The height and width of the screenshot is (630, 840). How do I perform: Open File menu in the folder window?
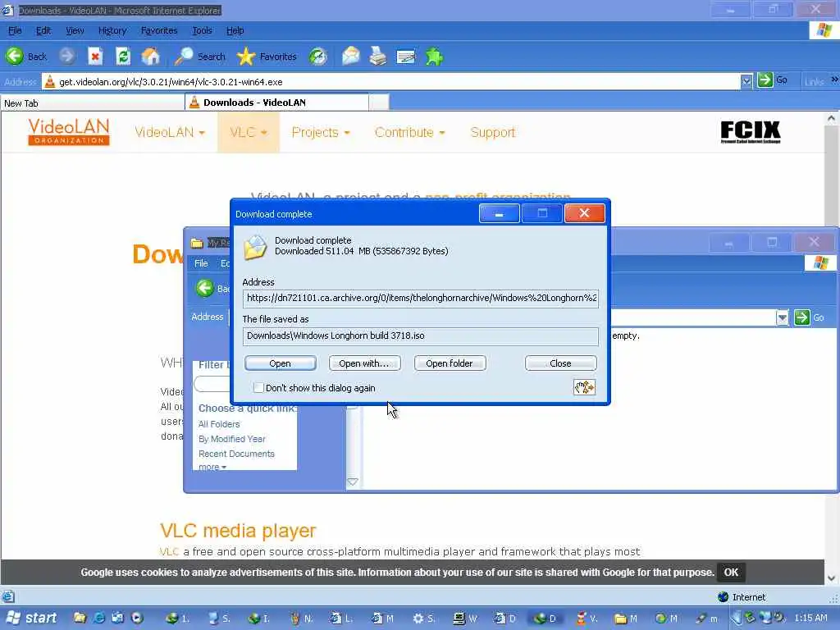(201, 263)
